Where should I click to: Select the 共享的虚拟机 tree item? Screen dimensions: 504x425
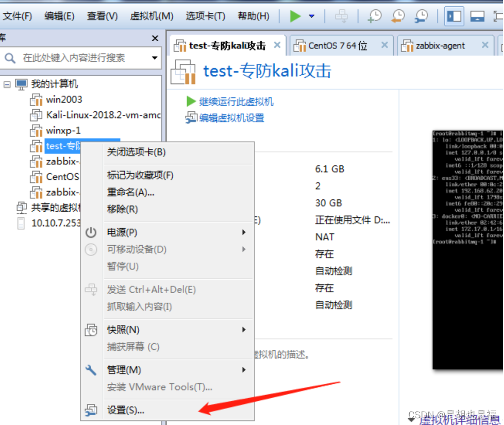coord(56,208)
